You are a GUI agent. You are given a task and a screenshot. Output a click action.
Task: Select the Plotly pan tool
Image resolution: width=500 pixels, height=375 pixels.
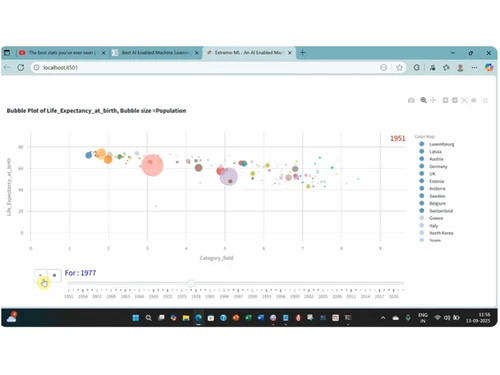coord(433,100)
